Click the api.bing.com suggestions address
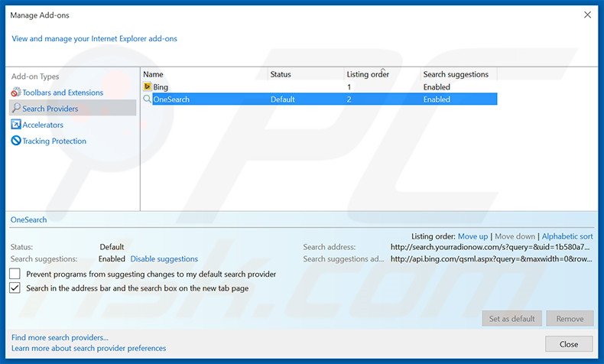The width and height of the screenshot is (604, 364). (x=491, y=258)
